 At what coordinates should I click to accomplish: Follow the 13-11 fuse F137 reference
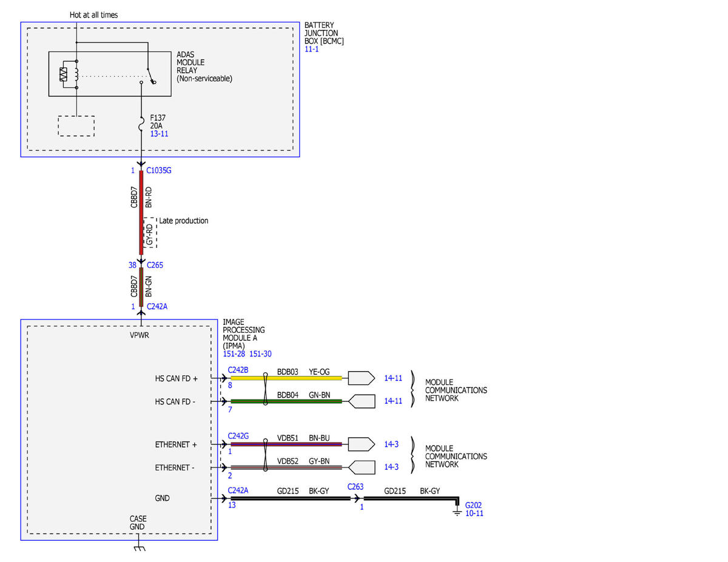click(159, 133)
